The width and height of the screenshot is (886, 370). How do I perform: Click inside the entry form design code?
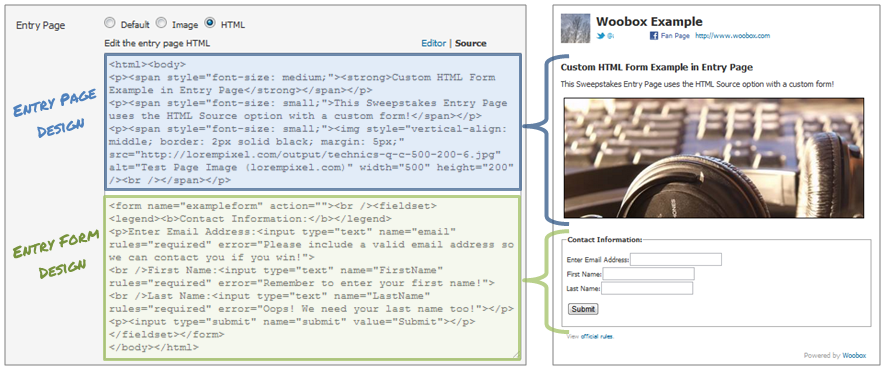[x=312, y=277]
